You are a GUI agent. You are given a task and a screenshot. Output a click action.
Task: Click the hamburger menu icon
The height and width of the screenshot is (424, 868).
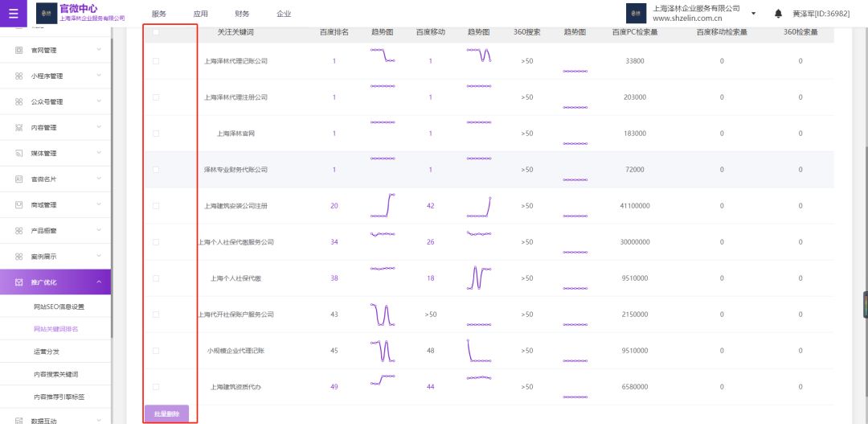tap(13, 14)
